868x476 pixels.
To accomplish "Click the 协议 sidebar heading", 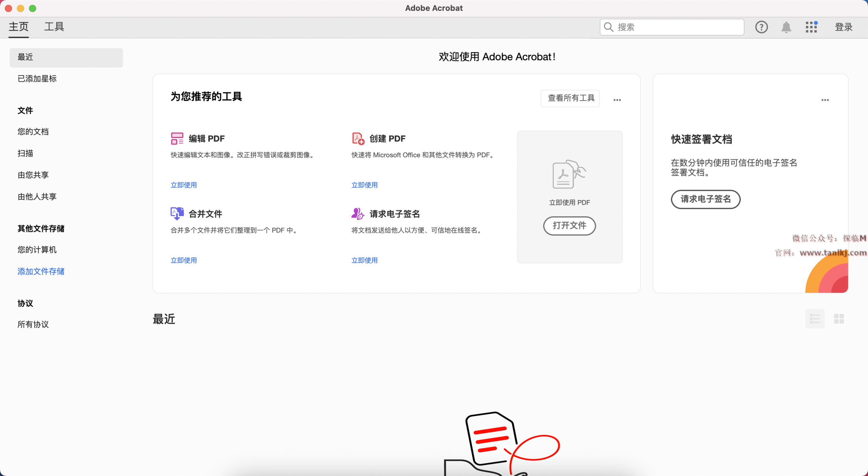I will (25, 303).
